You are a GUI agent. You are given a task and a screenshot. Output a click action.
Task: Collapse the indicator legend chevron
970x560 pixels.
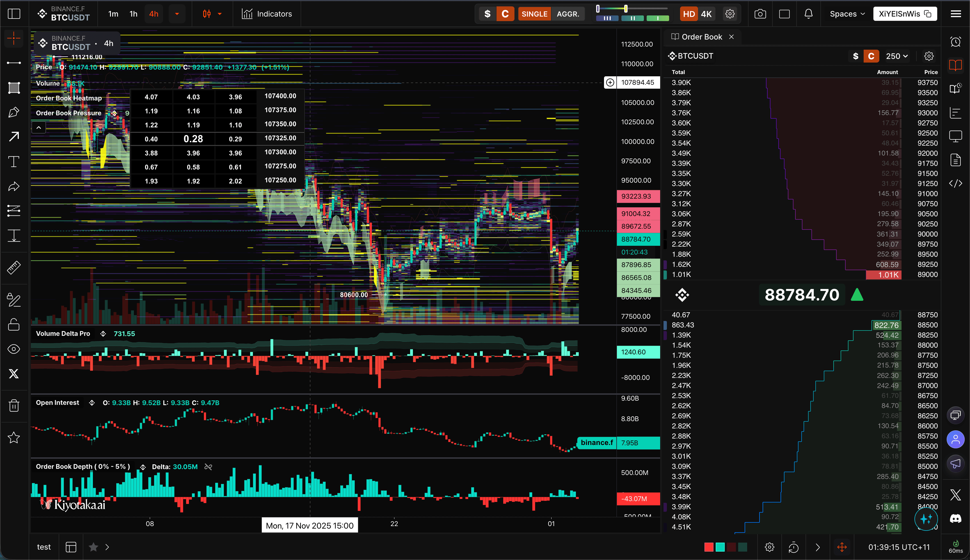point(39,127)
